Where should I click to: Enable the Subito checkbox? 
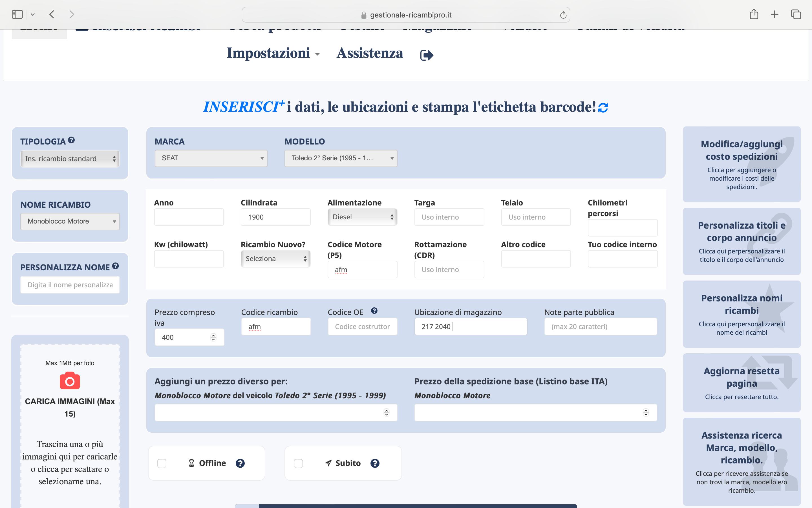pos(298,463)
